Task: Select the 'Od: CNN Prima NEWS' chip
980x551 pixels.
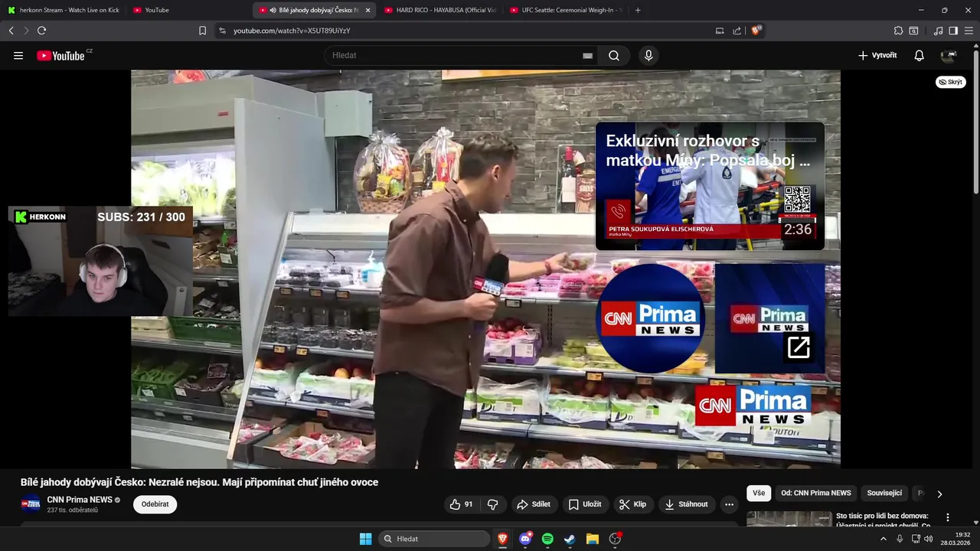Action: click(x=815, y=493)
